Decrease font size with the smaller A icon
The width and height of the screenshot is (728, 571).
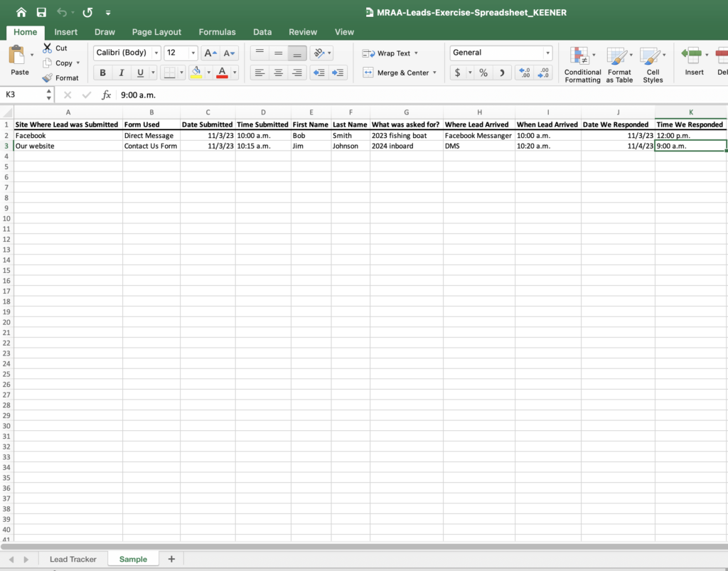click(229, 53)
